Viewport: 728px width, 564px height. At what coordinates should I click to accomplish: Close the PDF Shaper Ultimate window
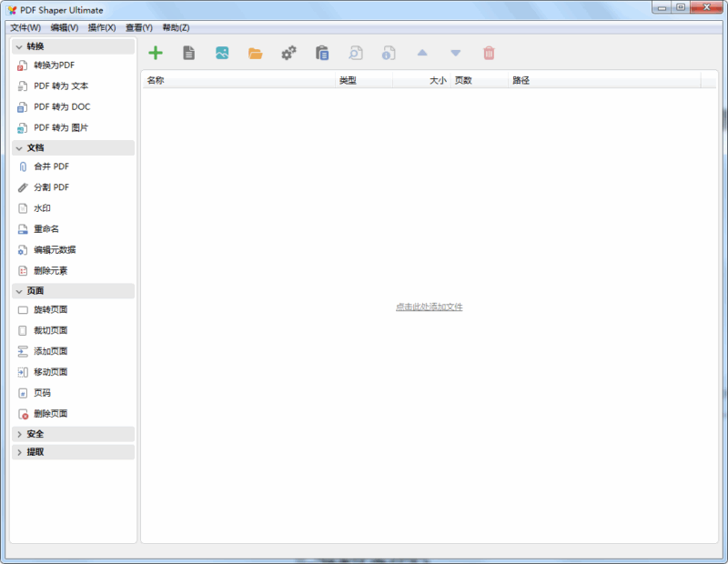coord(707,7)
